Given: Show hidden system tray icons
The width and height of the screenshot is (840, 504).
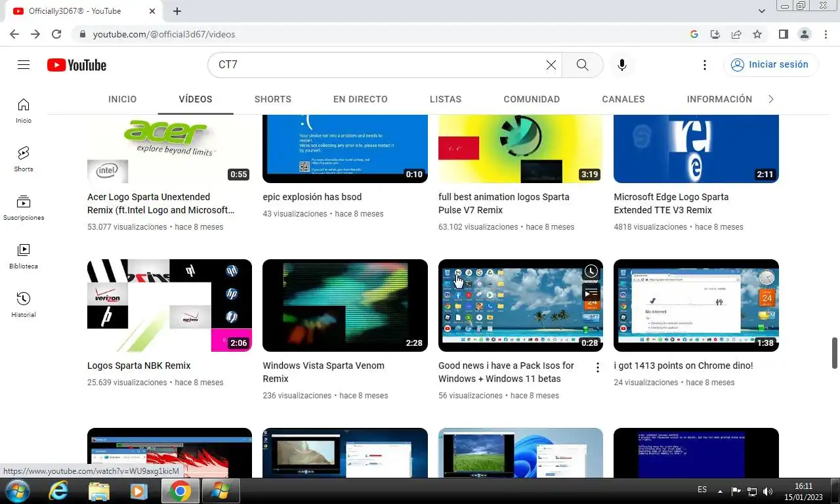Looking at the screenshot, I should coord(720,491).
